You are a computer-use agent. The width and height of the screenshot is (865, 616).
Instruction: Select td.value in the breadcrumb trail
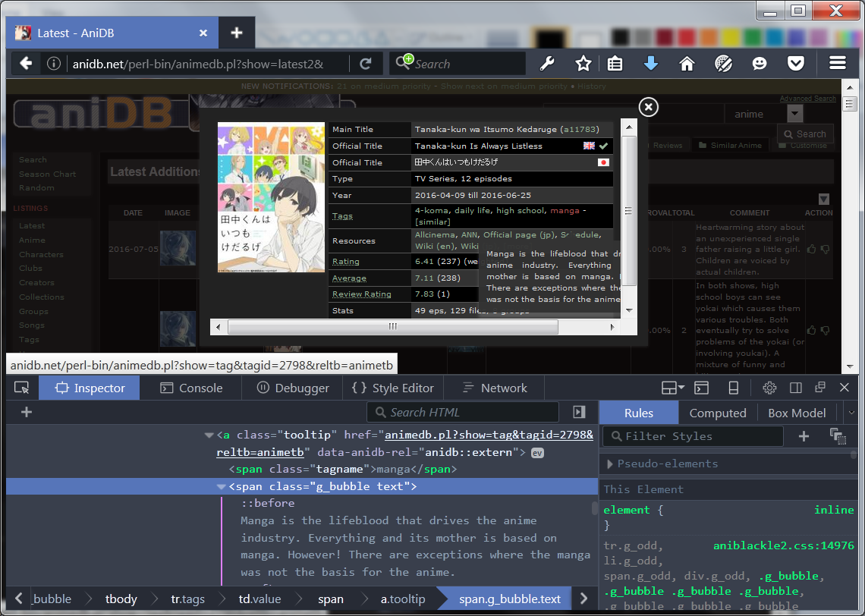259,599
